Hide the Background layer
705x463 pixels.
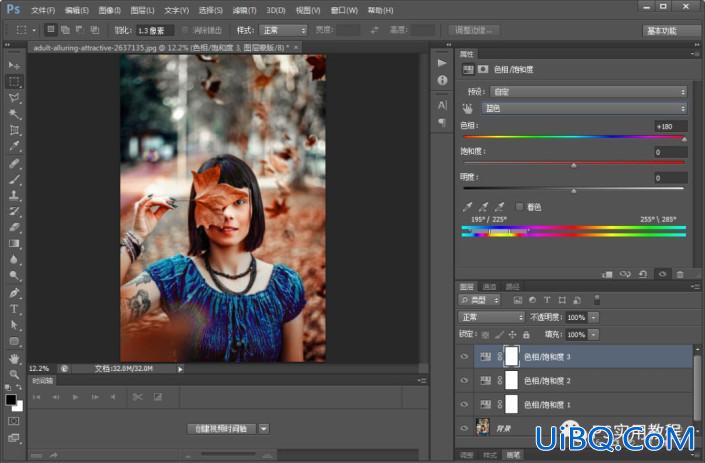464,428
